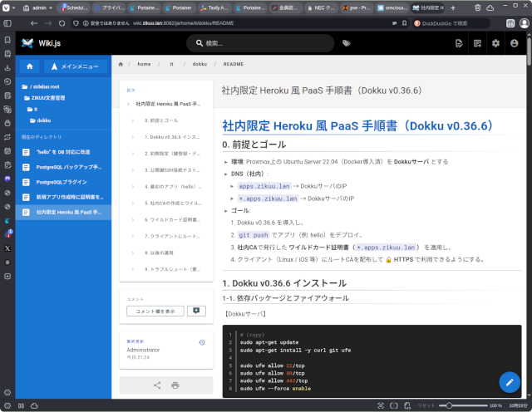
Task: Open the / sidebar.root folder
Action: coord(41,87)
